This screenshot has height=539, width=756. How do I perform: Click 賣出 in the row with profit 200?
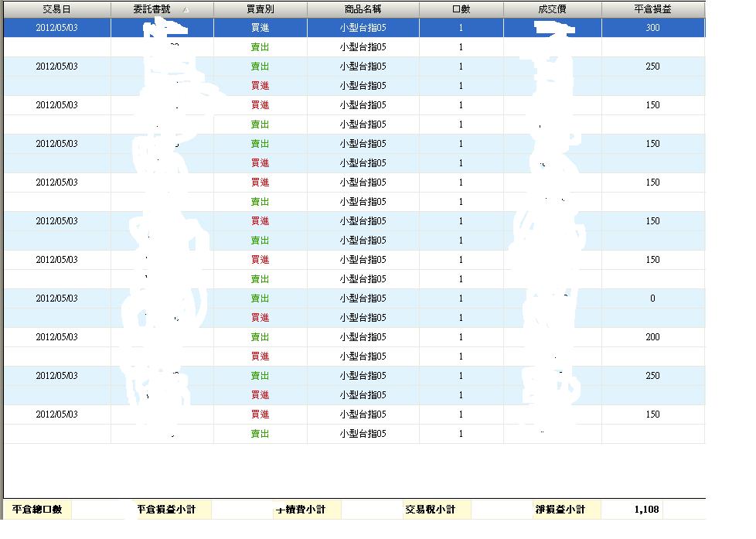tap(260, 337)
